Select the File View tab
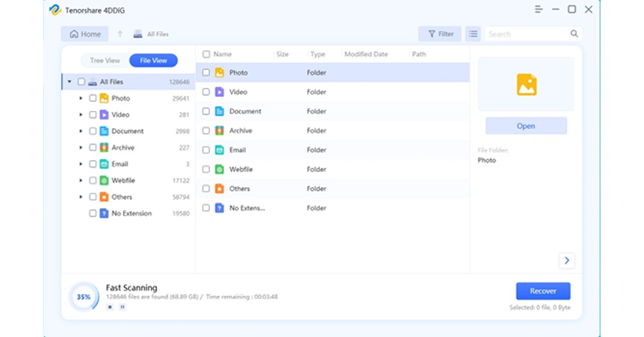 click(153, 61)
